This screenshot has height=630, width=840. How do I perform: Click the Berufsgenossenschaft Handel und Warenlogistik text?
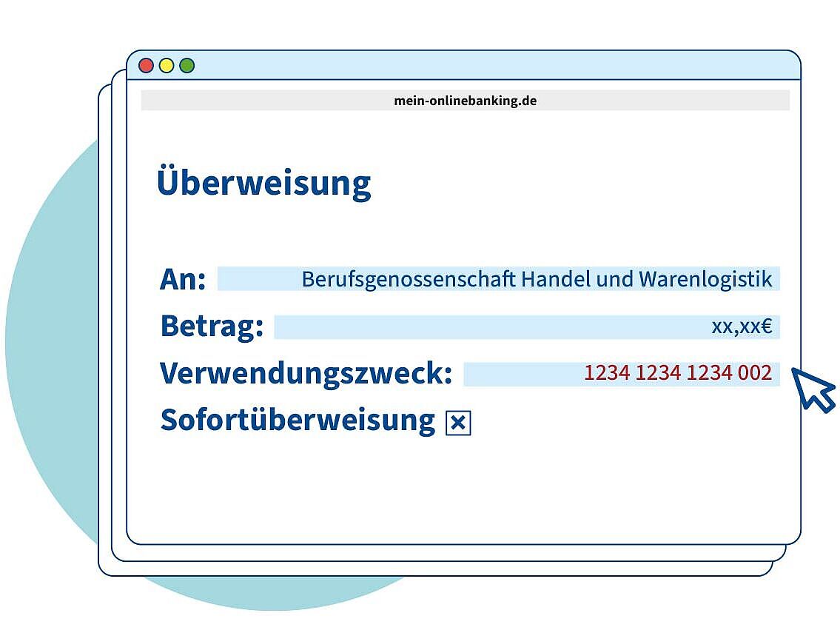(x=537, y=279)
